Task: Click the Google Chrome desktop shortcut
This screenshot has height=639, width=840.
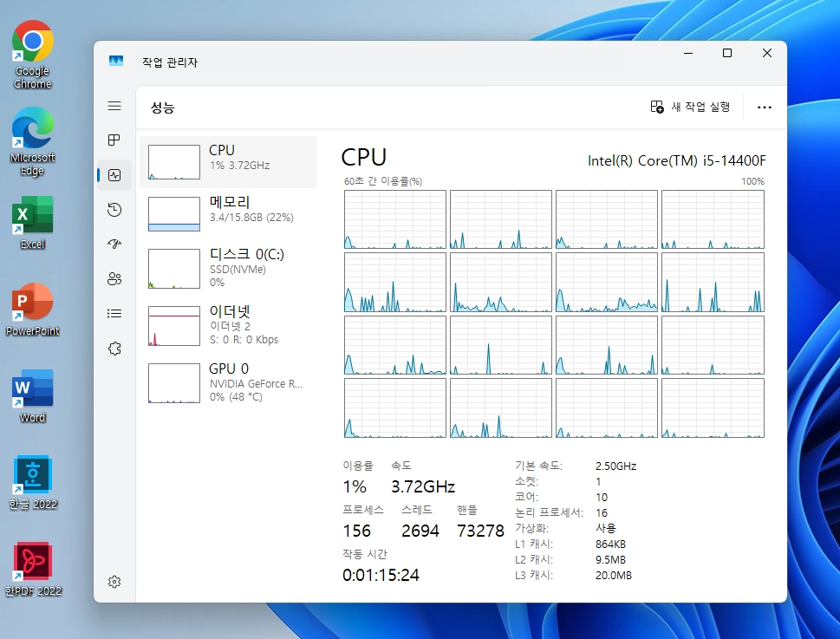Action: tap(33, 55)
